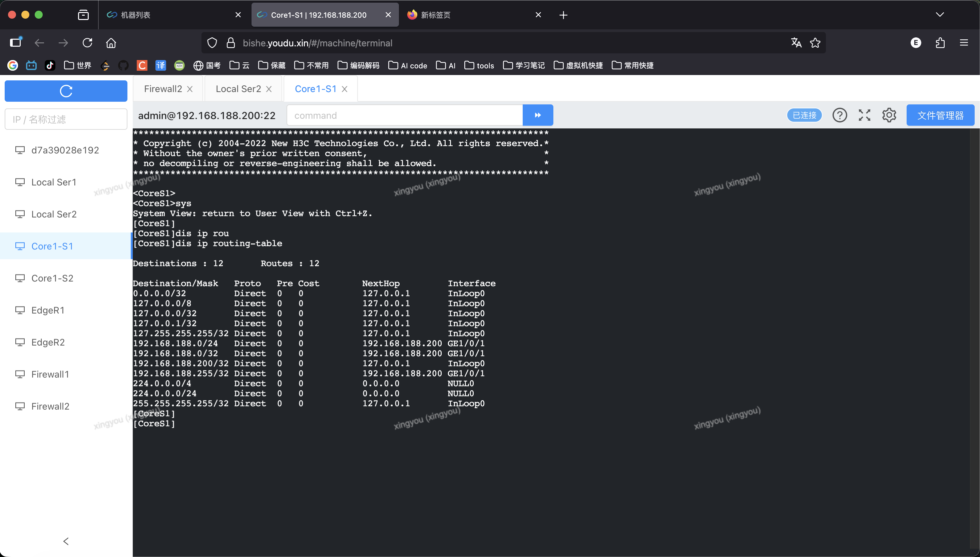Open browser extensions puzzle icon
Screen dimensions: 980x557
[x=940, y=43]
